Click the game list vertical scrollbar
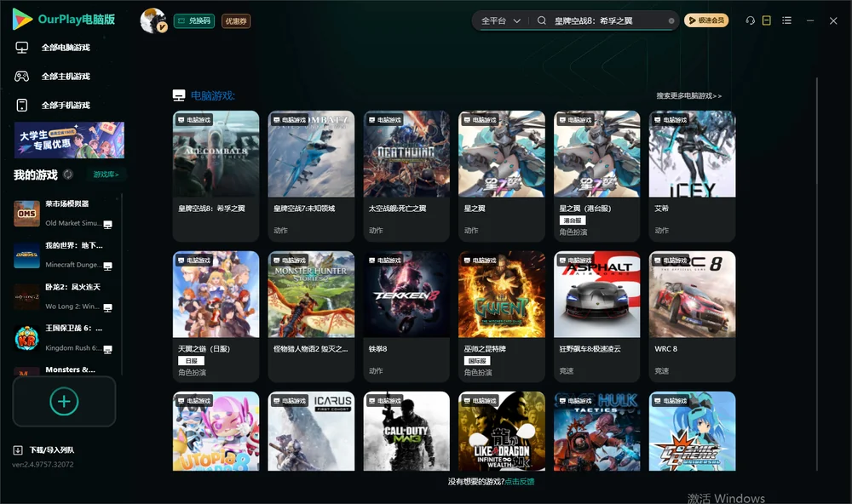 [817, 274]
